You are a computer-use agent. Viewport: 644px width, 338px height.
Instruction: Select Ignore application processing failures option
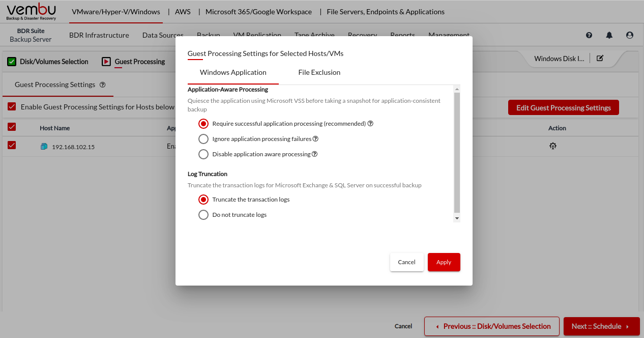click(203, 139)
